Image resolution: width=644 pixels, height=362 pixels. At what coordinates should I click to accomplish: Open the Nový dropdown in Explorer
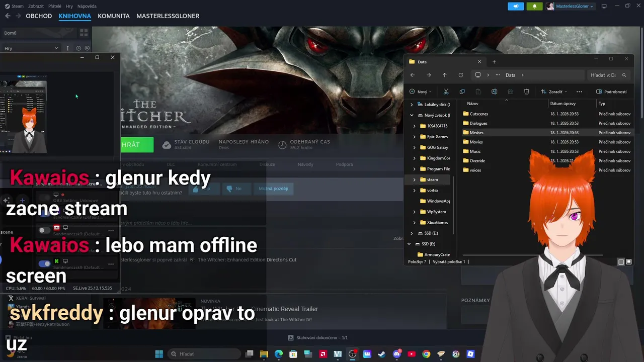421,92
